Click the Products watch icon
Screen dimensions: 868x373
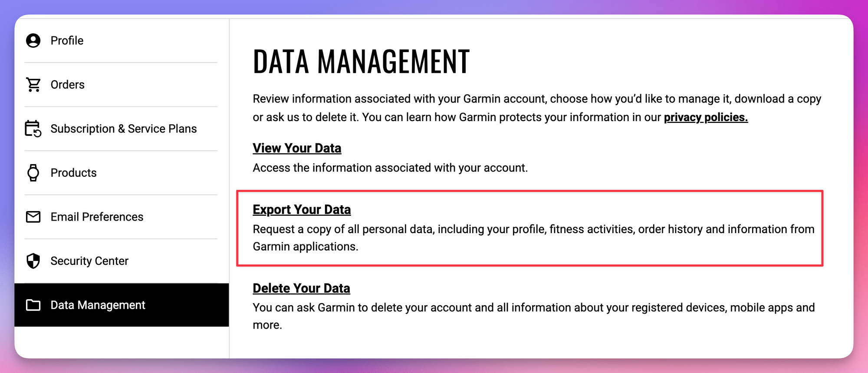(33, 173)
